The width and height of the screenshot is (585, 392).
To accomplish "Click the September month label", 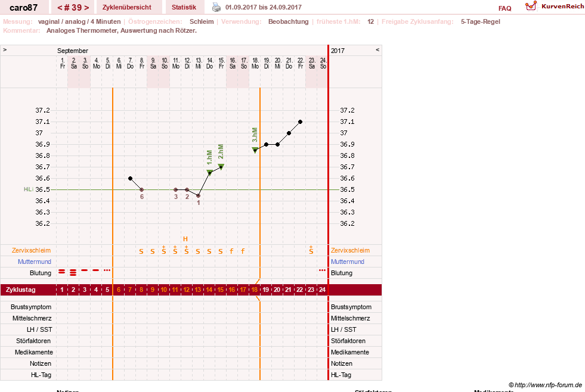I will [73, 51].
